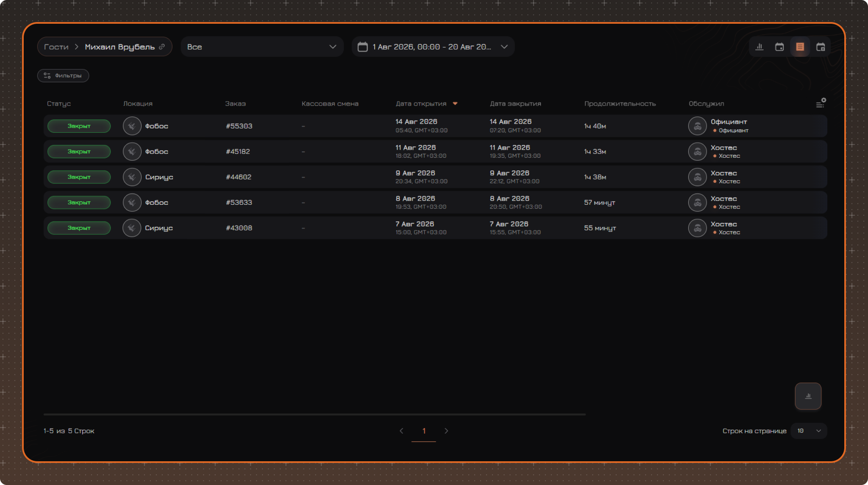
Task: Open order #45182
Action: (238, 151)
